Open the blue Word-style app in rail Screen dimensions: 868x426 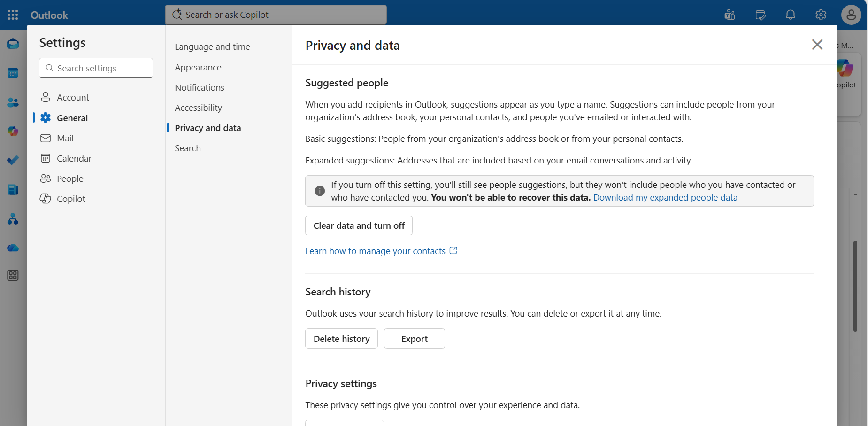coord(13,190)
